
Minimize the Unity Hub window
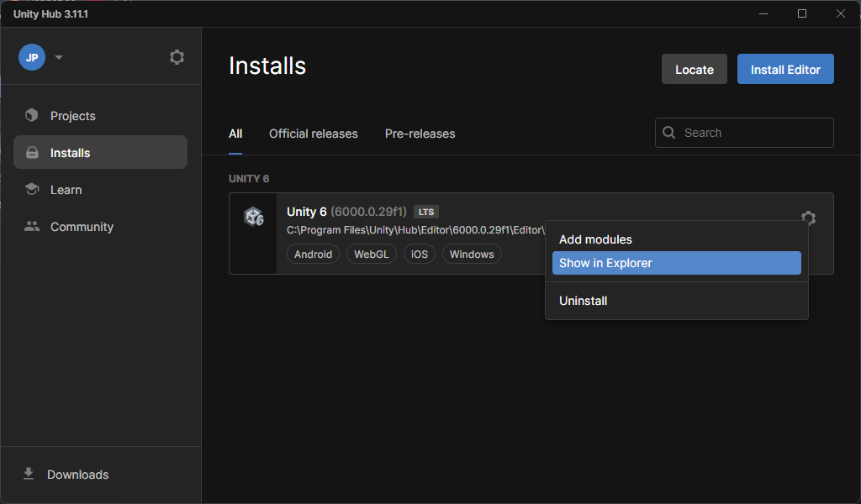pyautogui.click(x=763, y=13)
